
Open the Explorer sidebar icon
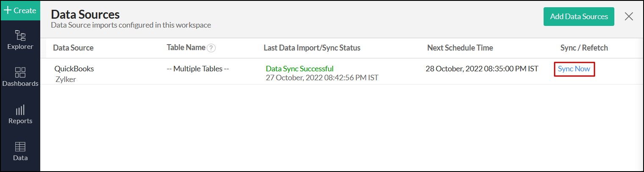pos(20,36)
